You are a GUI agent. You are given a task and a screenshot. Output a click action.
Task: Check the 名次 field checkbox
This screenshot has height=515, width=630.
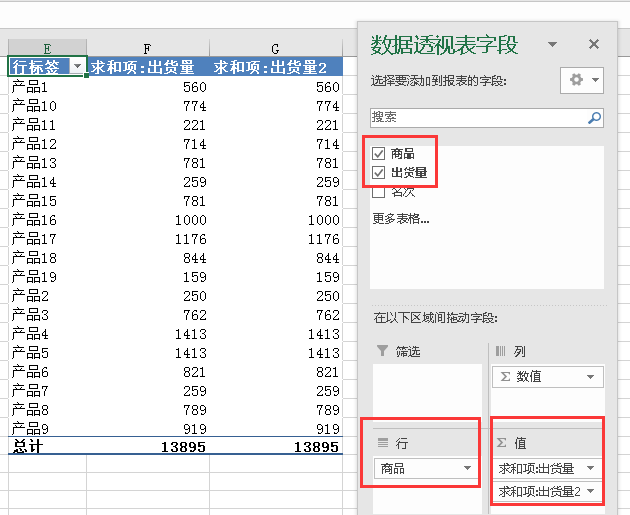click(x=378, y=192)
